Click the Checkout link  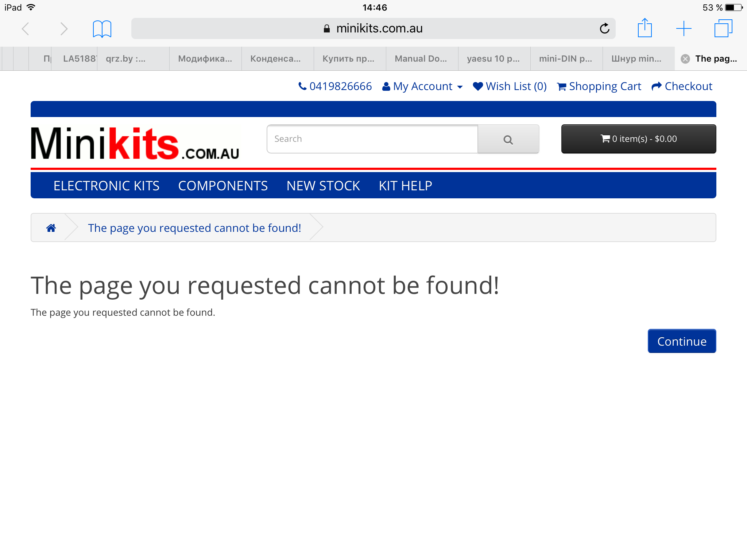tap(682, 86)
